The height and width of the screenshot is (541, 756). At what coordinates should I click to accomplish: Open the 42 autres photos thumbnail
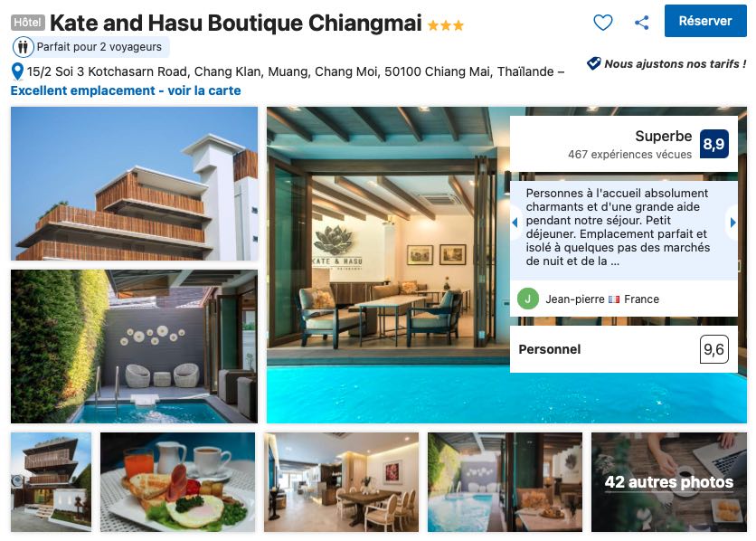click(668, 482)
